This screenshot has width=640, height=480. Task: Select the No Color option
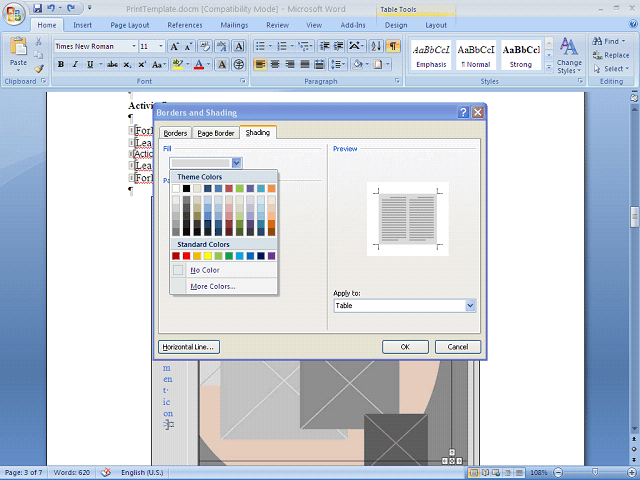coord(204,270)
